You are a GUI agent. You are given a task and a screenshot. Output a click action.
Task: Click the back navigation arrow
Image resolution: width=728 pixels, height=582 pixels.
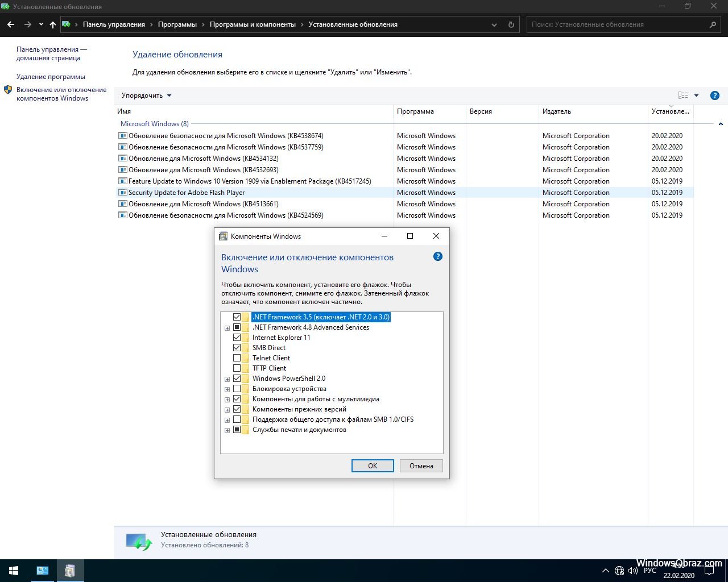(11, 24)
